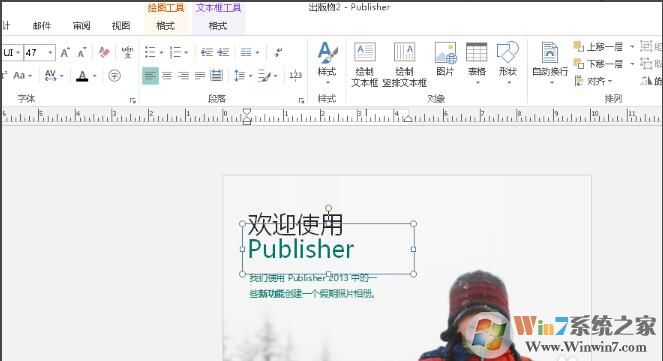Viewport: 663px width, 361px height.
Task: Click the bulleted list icon
Action: click(150, 52)
